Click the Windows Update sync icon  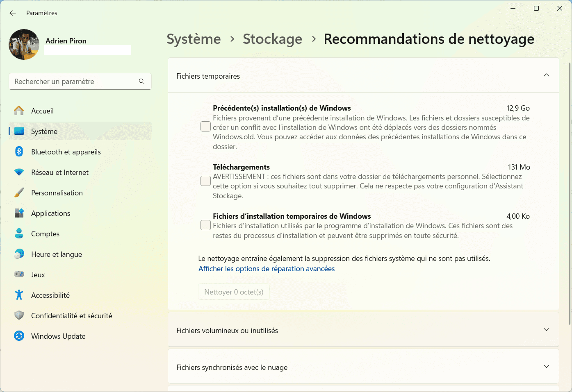point(19,336)
